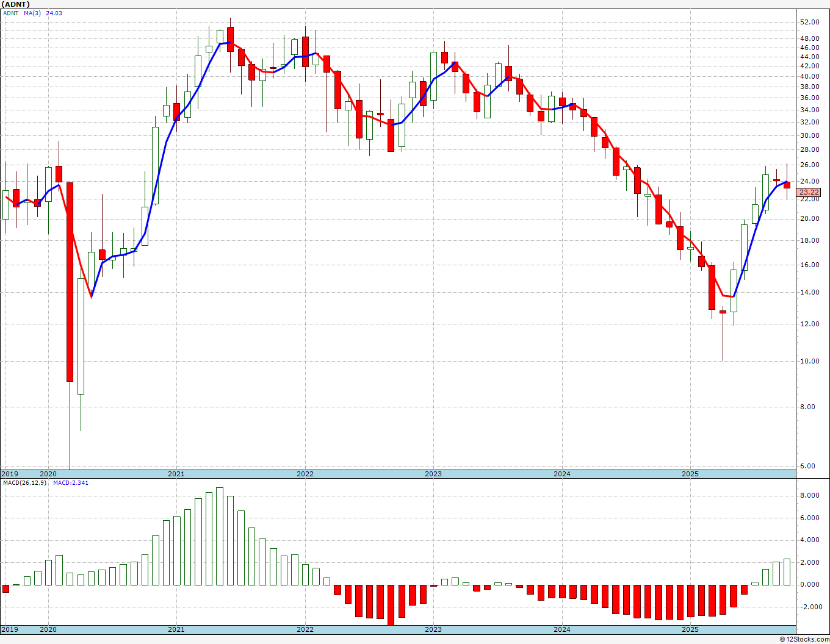
Task: Click the 48.00 price axis label
Action: (809, 38)
